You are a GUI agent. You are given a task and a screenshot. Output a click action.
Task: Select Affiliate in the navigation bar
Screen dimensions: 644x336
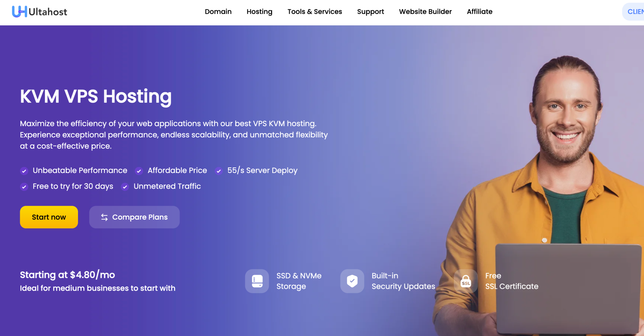[479, 12]
